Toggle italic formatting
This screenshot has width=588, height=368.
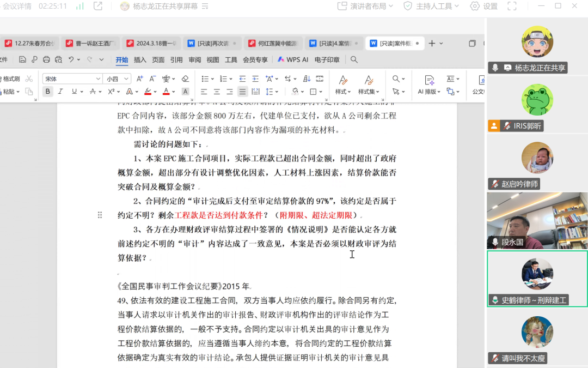tap(60, 90)
